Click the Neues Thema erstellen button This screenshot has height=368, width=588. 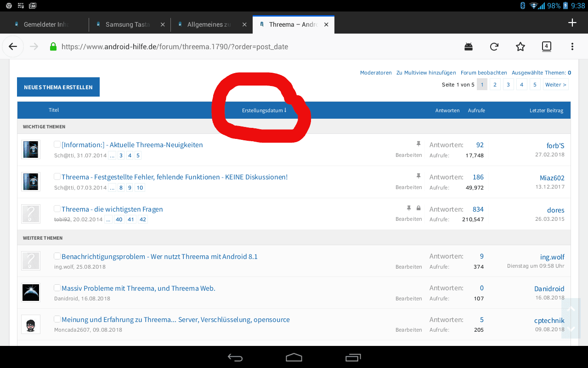click(x=58, y=87)
